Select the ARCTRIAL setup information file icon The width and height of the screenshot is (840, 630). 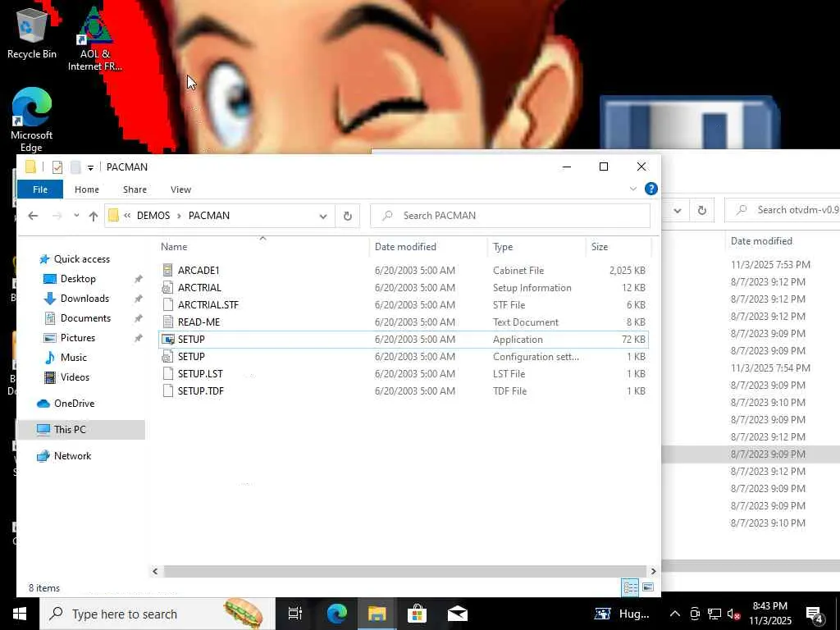(167, 288)
